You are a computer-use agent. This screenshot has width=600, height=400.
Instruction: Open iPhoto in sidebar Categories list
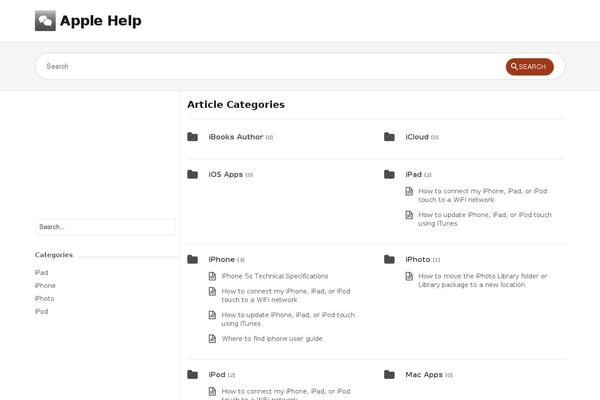(x=44, y=299)
